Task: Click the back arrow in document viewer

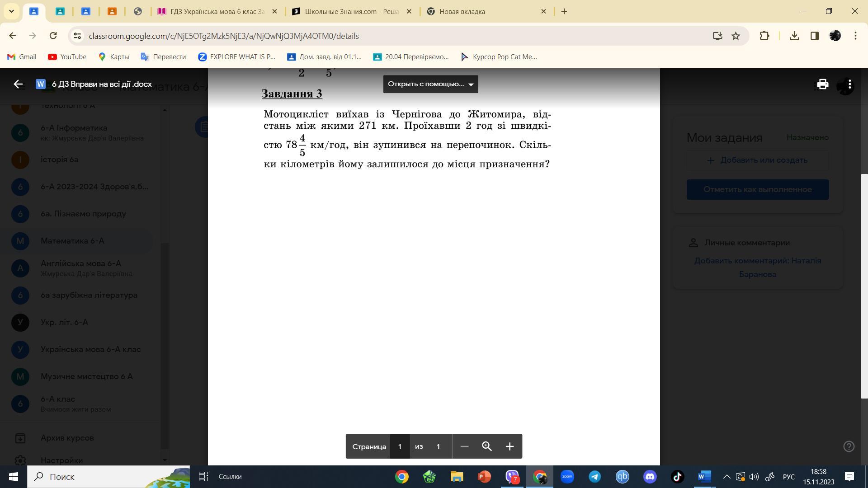Action: 18,84
